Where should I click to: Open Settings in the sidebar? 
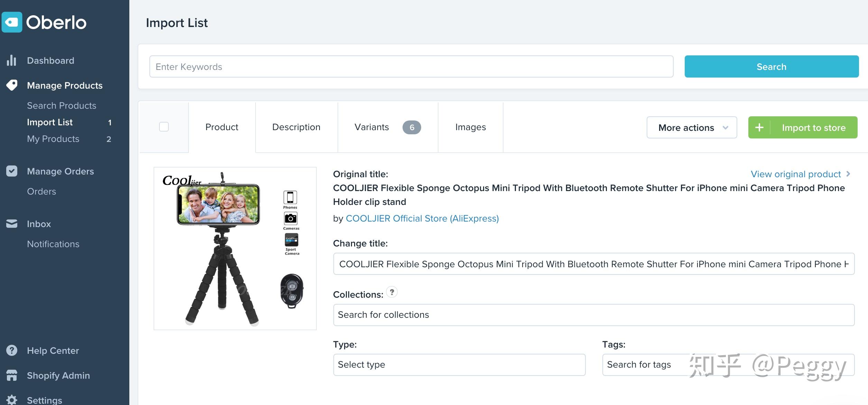(x=45, y=400)
